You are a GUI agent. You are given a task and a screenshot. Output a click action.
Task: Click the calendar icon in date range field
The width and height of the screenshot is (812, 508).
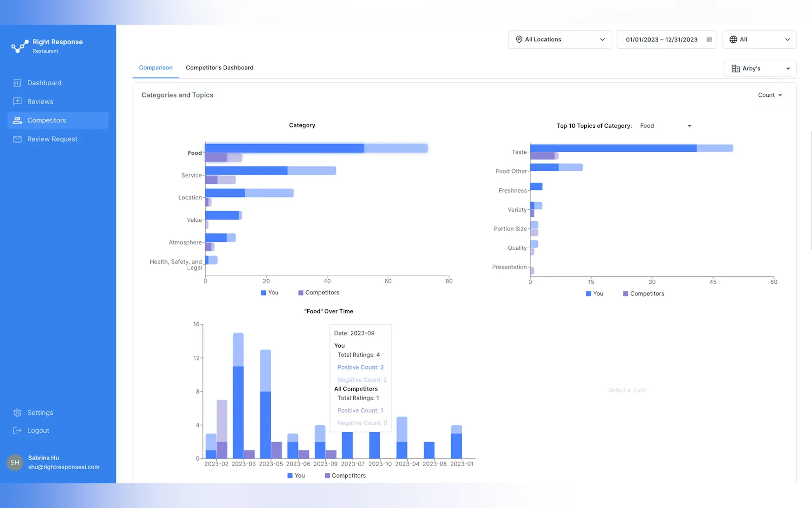(x=709, y=40)
